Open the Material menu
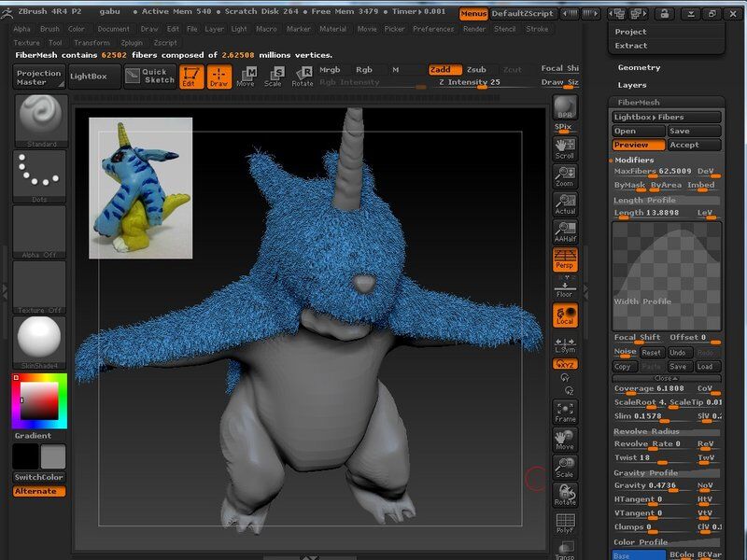The height and width of the screenshot is (560, 747). tap(332, 29)
